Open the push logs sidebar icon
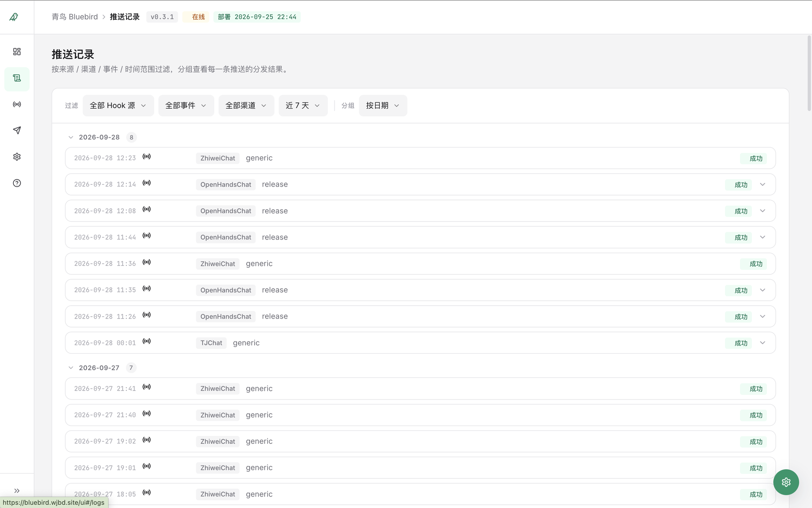The image size is (812, 508). [17, 78]
